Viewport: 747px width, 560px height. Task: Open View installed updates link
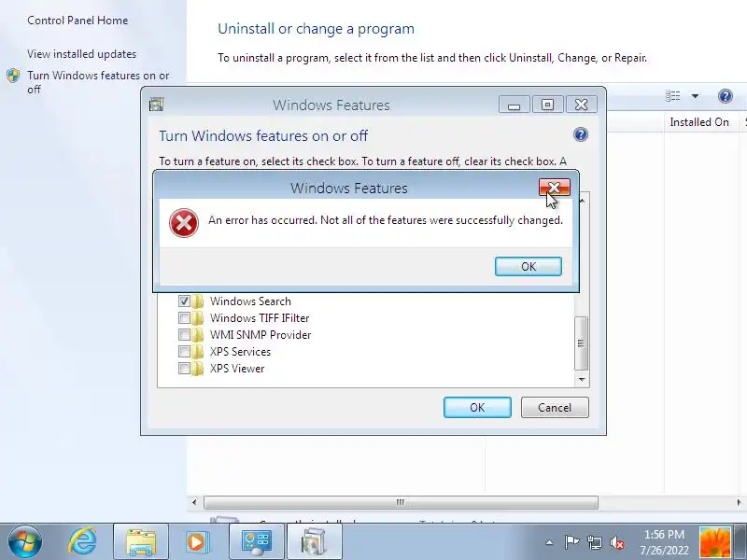(x=81, y=54)
